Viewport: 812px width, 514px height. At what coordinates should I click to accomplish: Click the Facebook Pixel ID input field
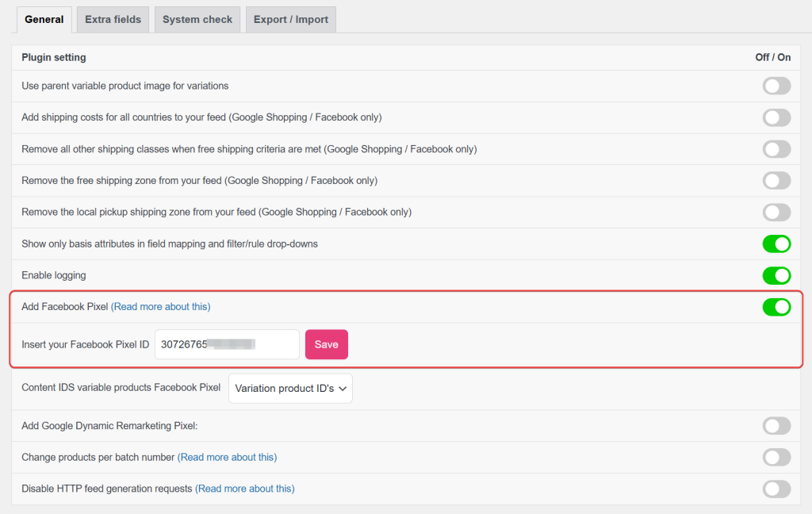coord(227,343)
